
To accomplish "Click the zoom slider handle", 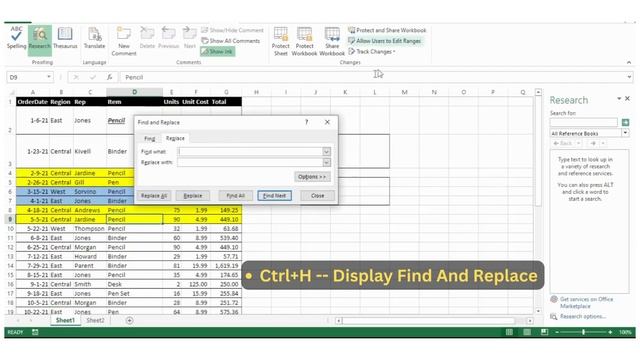I will click(x=584, y=332).
